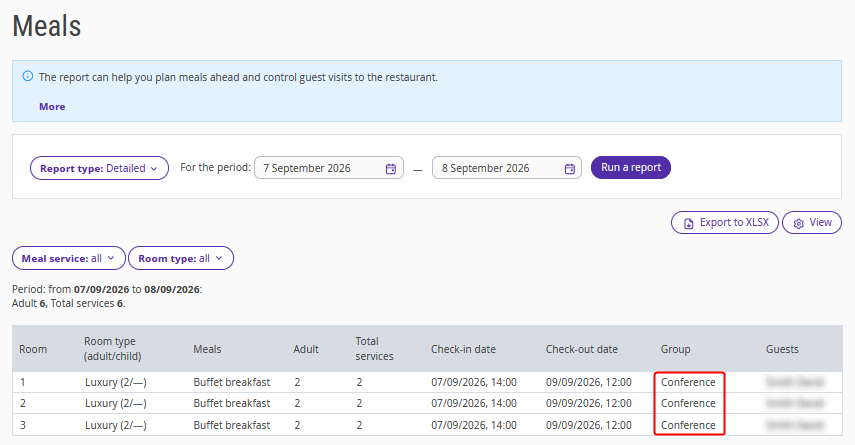The image size is (855, 445).
Task: Click the View gear icon
Action: (799, 223)
